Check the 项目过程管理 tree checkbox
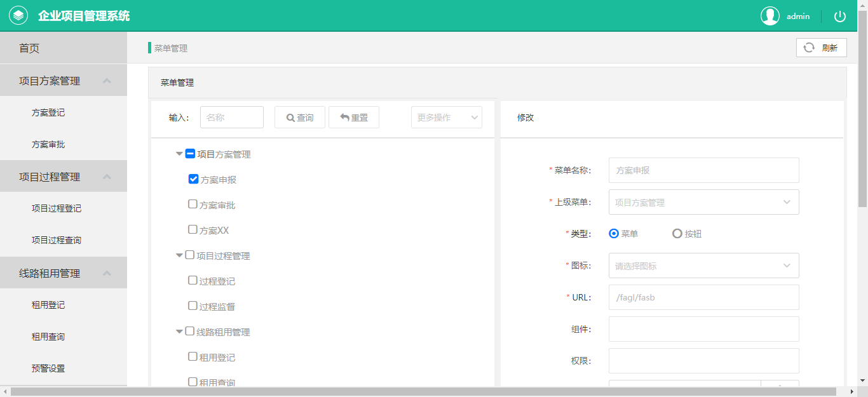The width and height of the screenshot is (868, 397). tap(189, 255)
